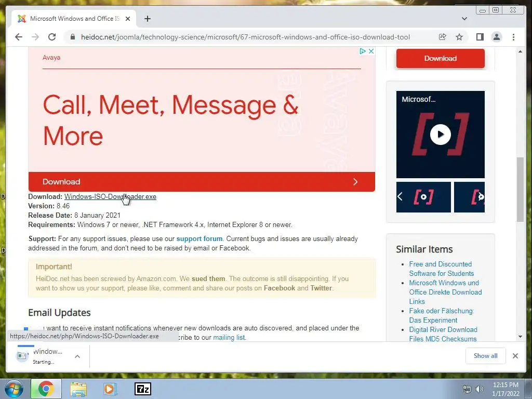Open Microsoft Windows und Office Direkte Download
The height and width of the screenshot is (399, 532).
pos(445,292)
